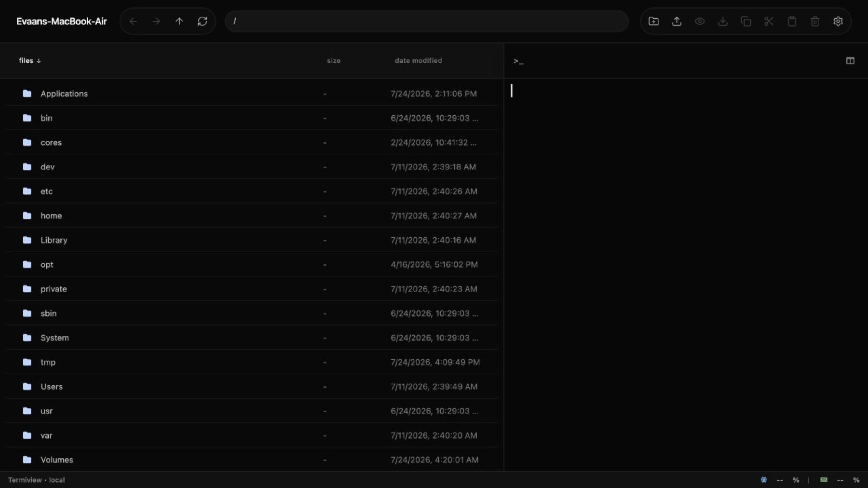This screenshot has height=488, width=868.
Task: Select the dev folder name
Action: pos(47,167)
